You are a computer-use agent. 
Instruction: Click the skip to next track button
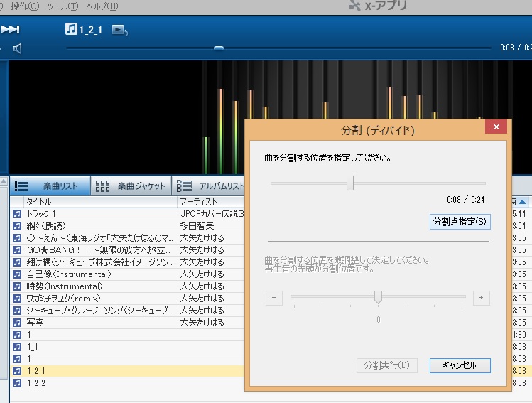tap(11, 29)
